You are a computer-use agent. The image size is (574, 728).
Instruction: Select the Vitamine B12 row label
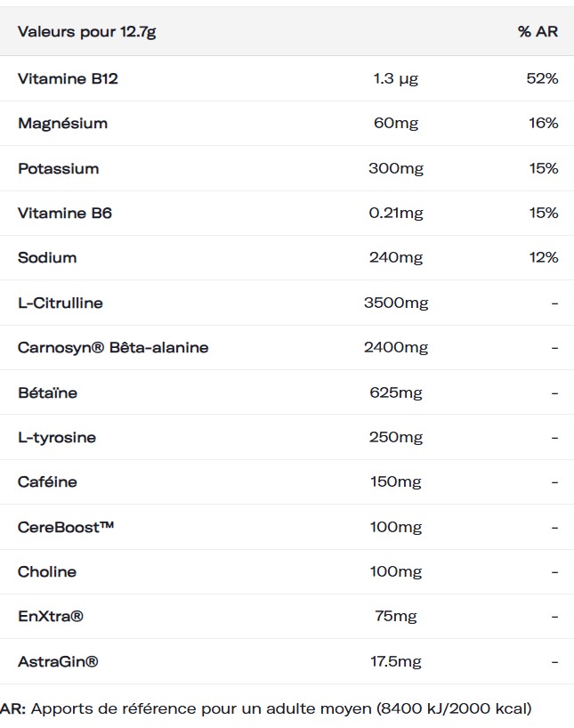(68, 78)
